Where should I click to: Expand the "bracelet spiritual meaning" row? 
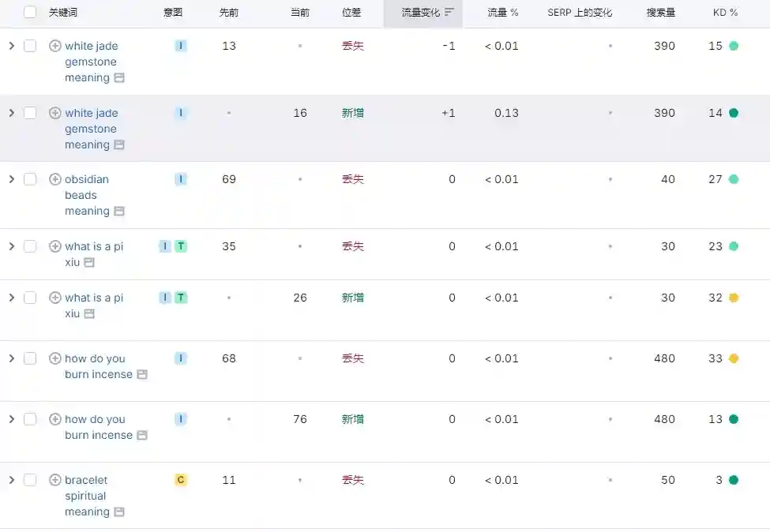pos(11,480)
